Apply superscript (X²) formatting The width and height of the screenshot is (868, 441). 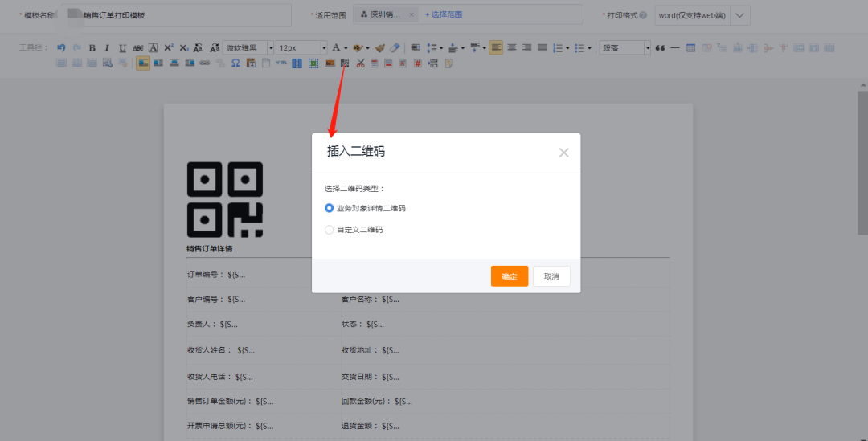(x=169, y=48)
